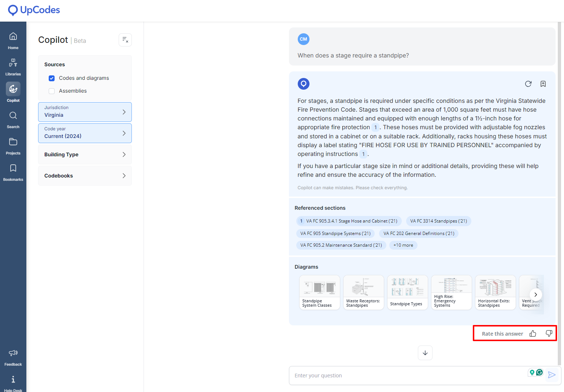Open VA FC 905.3.4.1 Stage Hose and Cabinet reference

click(349, 221)
